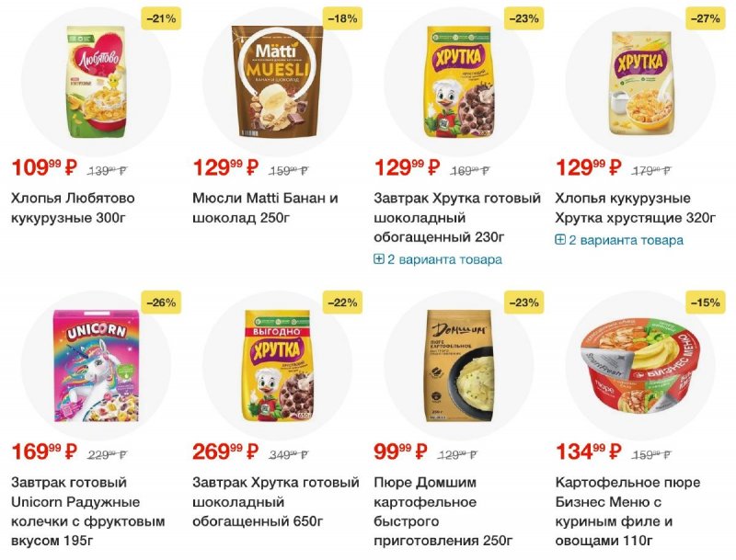The image size is (736, 560).
Task: Expand variants under Хрутка хрустящие 320г
Action: [x=619, y=240]
